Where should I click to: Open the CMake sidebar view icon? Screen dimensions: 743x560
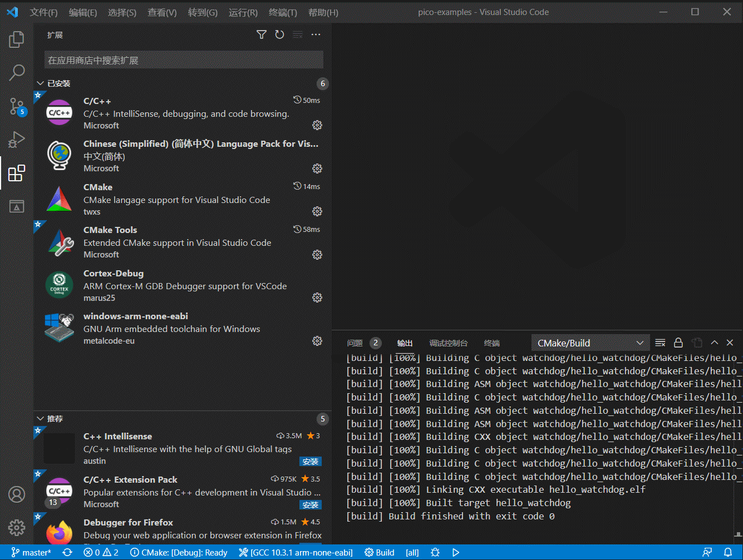17,207
